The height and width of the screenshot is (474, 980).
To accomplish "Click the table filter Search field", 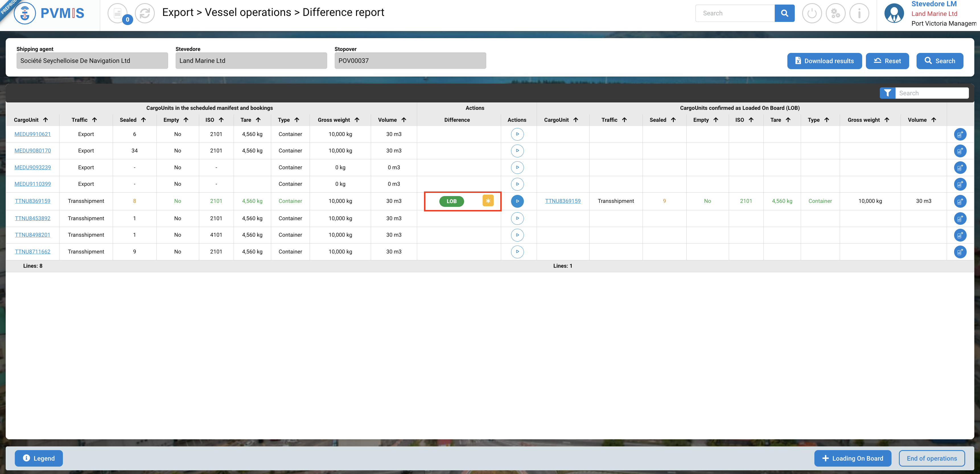I will [x=931, y=93].
